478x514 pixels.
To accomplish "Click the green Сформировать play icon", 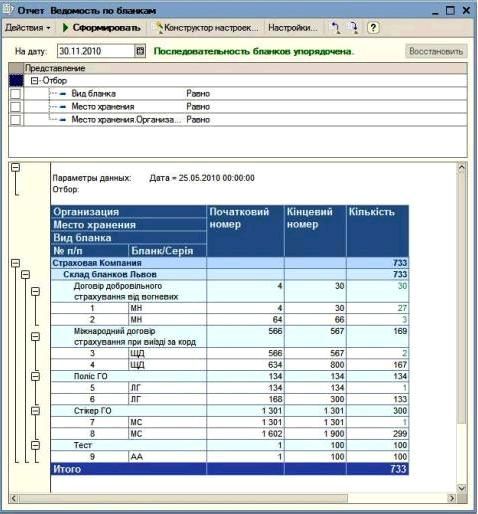I will tap(65, 28).
